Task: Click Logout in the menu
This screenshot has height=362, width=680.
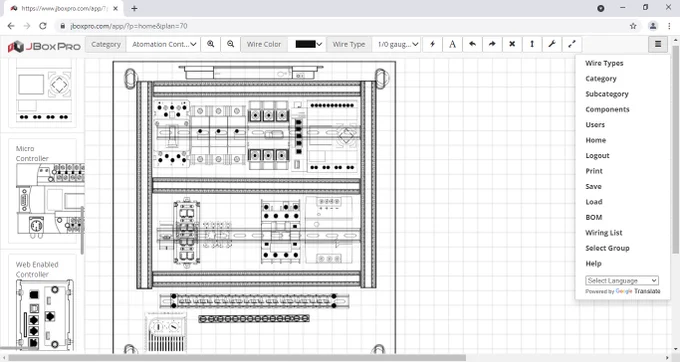Action: tap(597, 156)
